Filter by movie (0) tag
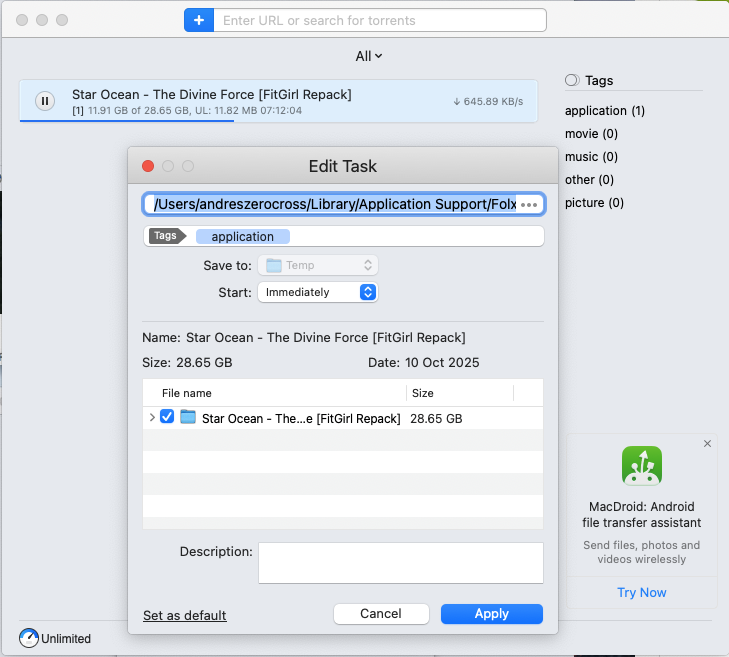Image resolution: width=729 pixels, height=657 pixels. [591, 134]
